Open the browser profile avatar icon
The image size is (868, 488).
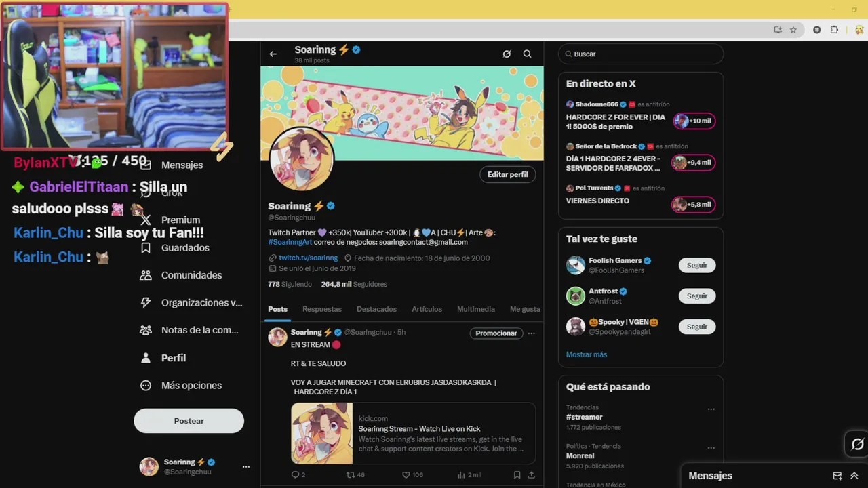tap(859, 30)
